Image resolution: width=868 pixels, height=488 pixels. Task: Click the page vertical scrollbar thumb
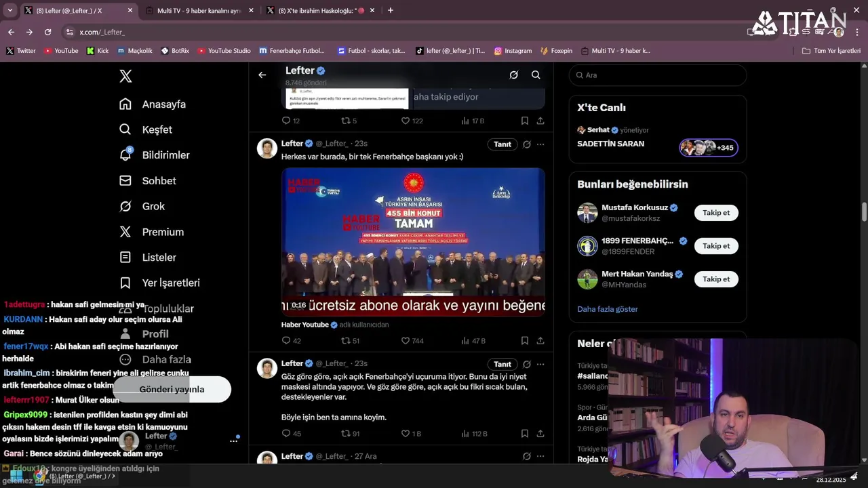pos(864,211)
